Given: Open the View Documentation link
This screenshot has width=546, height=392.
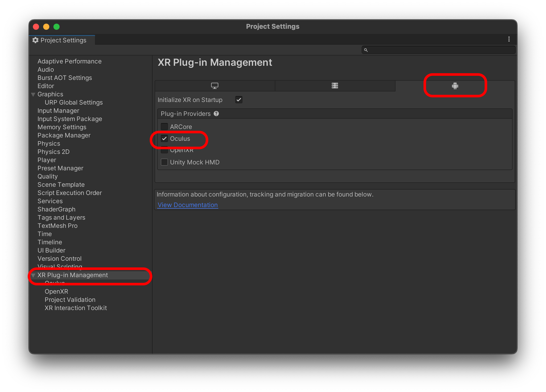Looking at the screenshot, I should click(x=187, y=205).
